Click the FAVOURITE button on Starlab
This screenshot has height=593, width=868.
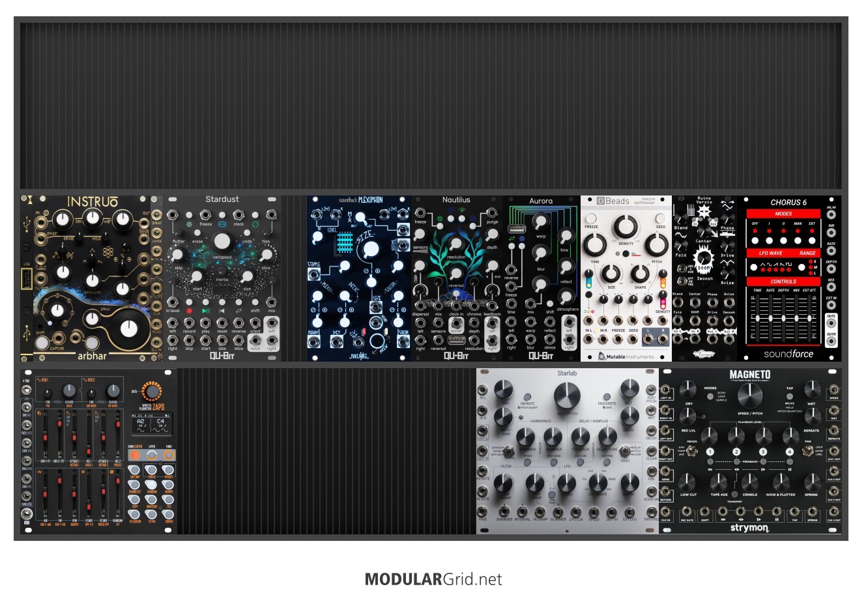tap(607, 397)
